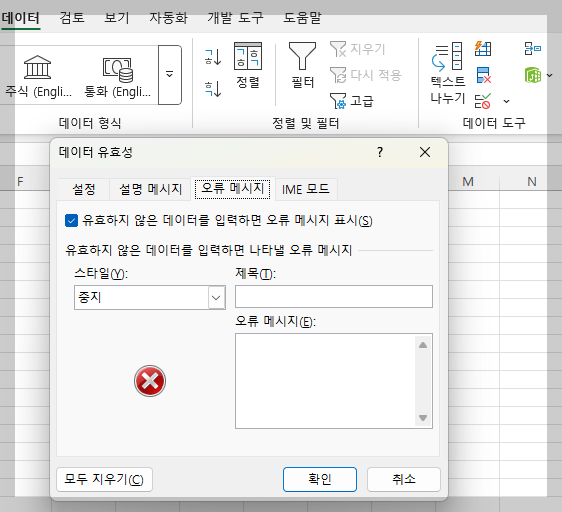Click the Consolidate icon
This screenshot has height=512, width=562.
click(533, 48)
